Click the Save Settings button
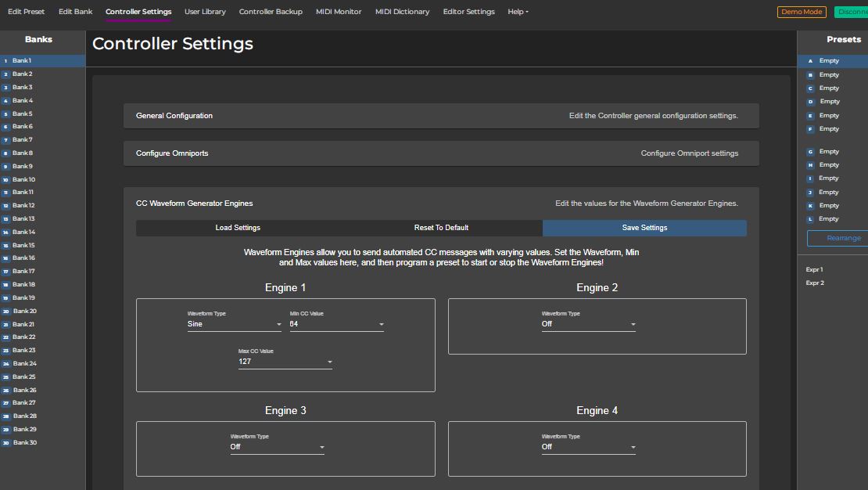The width and height of the screenshot is (868, 490). coord(644,228)
